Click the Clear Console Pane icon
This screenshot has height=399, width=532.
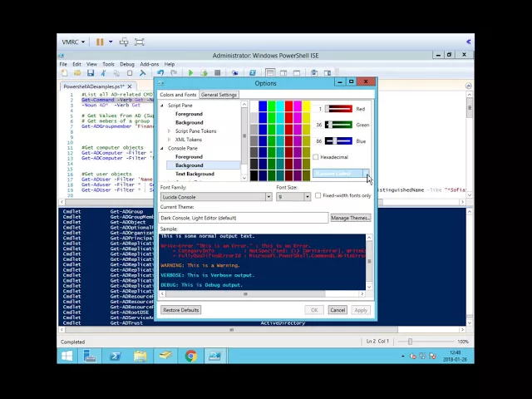coord(142,72)
